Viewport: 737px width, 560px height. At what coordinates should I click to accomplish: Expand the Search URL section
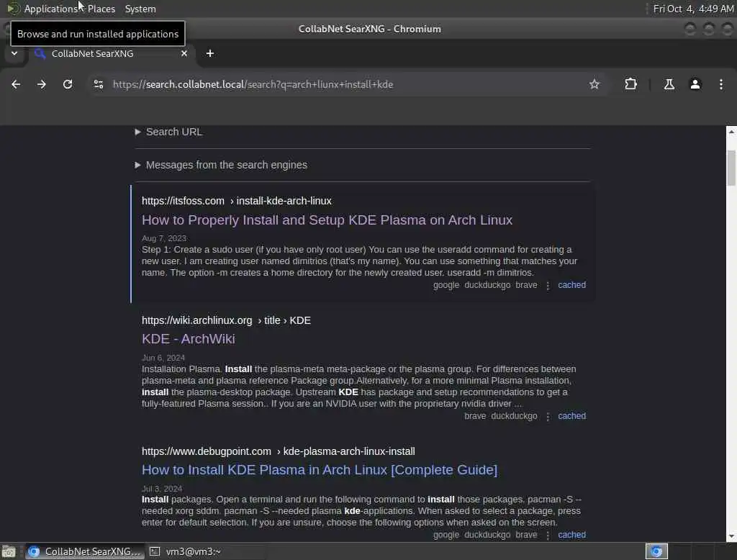tap(168, 132)
